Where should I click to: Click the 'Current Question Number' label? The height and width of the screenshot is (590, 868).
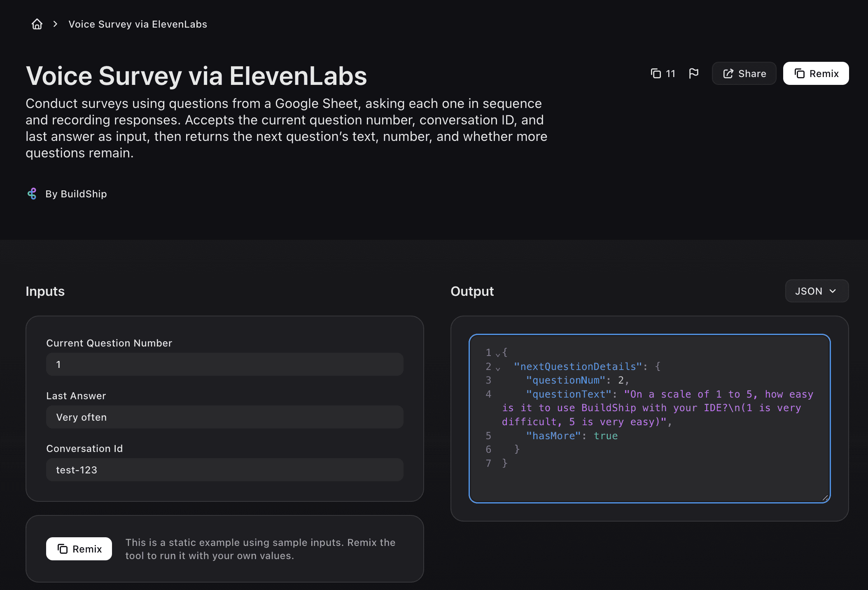(109, 343)
